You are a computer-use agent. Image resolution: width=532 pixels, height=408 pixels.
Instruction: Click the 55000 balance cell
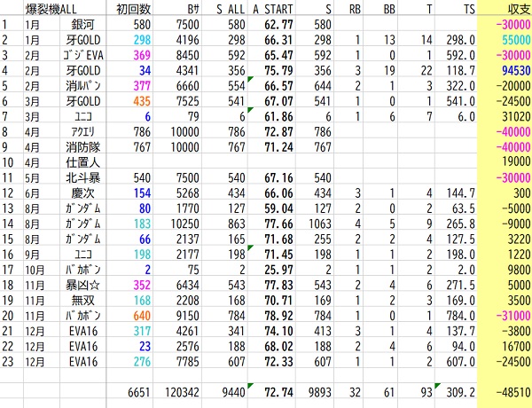(516, 40)
